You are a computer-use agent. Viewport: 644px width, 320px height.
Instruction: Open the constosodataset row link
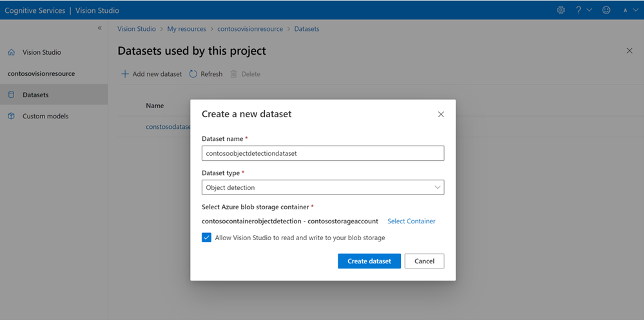[x=168, y=127]
